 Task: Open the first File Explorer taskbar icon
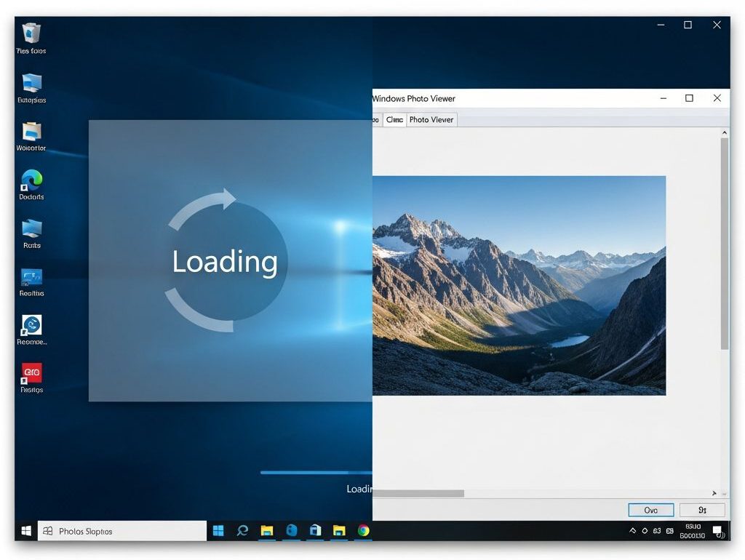(267, 531)
